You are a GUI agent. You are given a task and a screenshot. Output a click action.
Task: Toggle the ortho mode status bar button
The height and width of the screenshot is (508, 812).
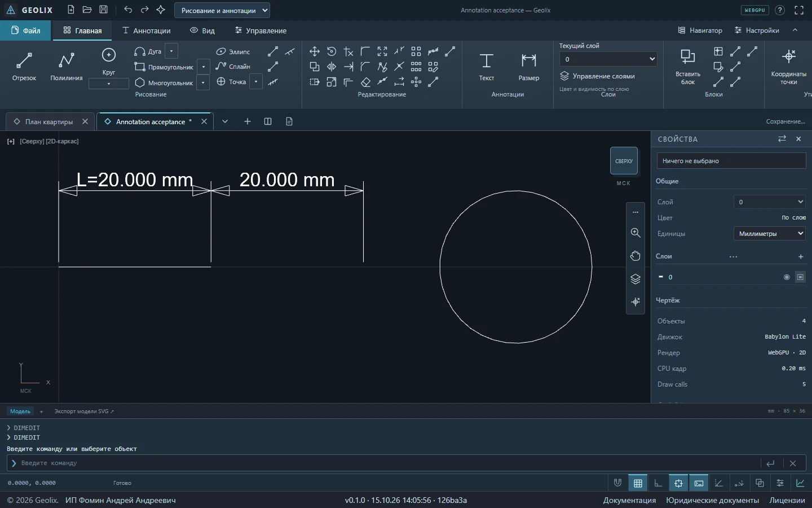coord(658,483)
